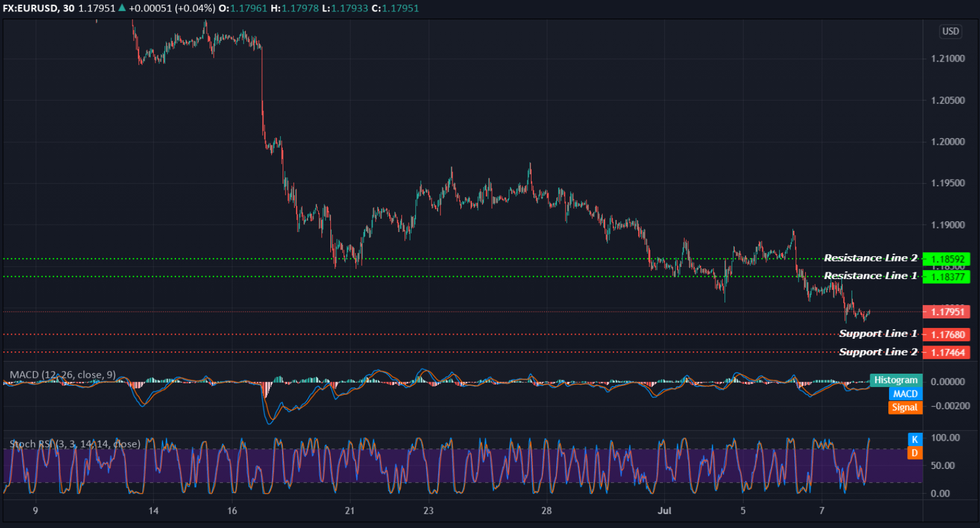The height and width of the screenshot is (528, 980).
Task: Click the 1.18377 green price tag
Action: (947, 277)
